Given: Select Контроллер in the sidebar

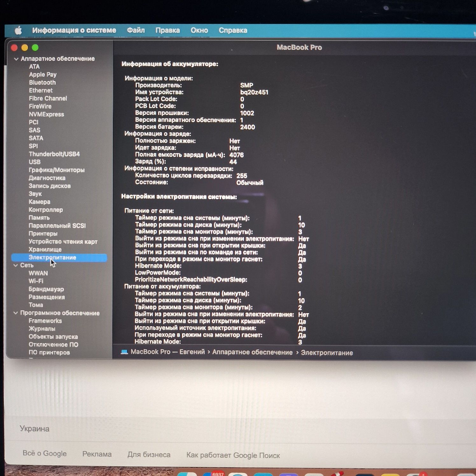Looking at the screenshot, I should 46,210.
